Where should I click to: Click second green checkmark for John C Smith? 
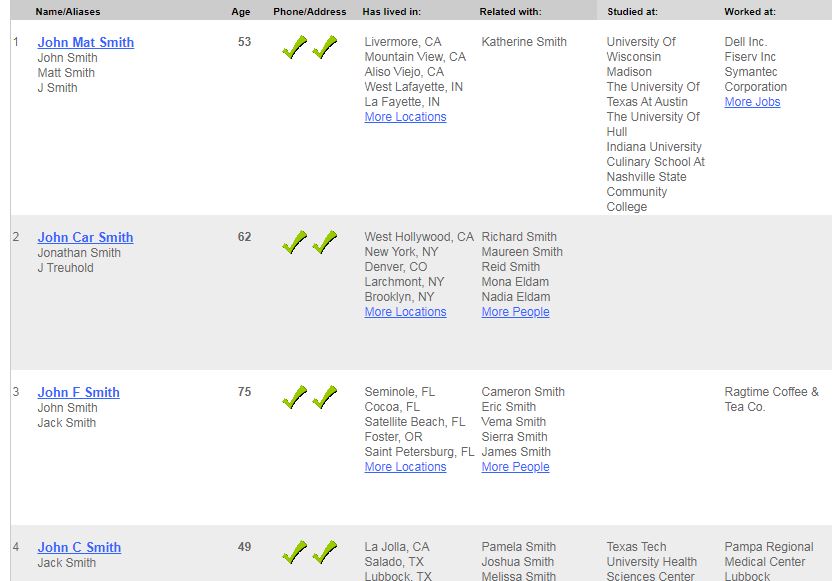324,552
